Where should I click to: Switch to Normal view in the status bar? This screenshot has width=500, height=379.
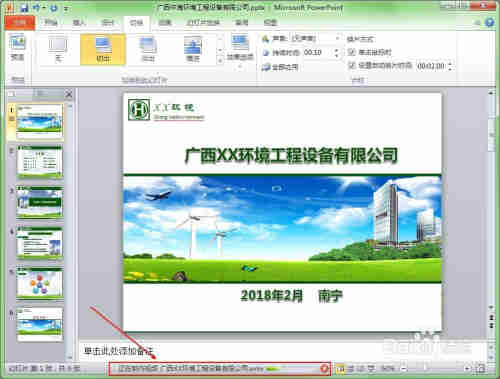(x=340, y=369)
